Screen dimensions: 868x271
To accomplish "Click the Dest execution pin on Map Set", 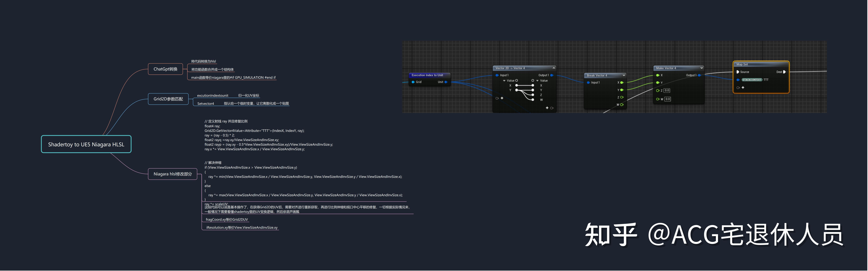I will click(x=784, y=72).
